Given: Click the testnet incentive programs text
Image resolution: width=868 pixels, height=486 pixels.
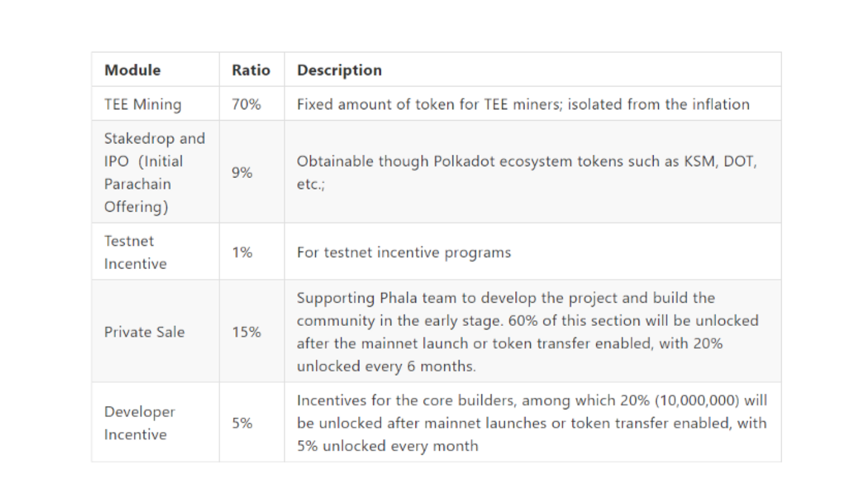Looking at the screenshot, I should (404, 252).
